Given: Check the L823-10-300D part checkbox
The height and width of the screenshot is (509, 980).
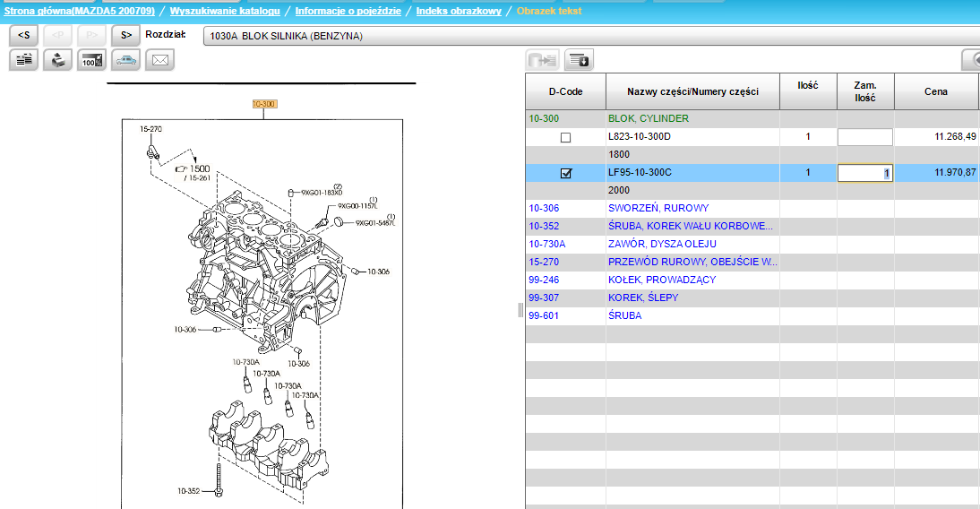Looking at the screenshot, I should [565, 137].
